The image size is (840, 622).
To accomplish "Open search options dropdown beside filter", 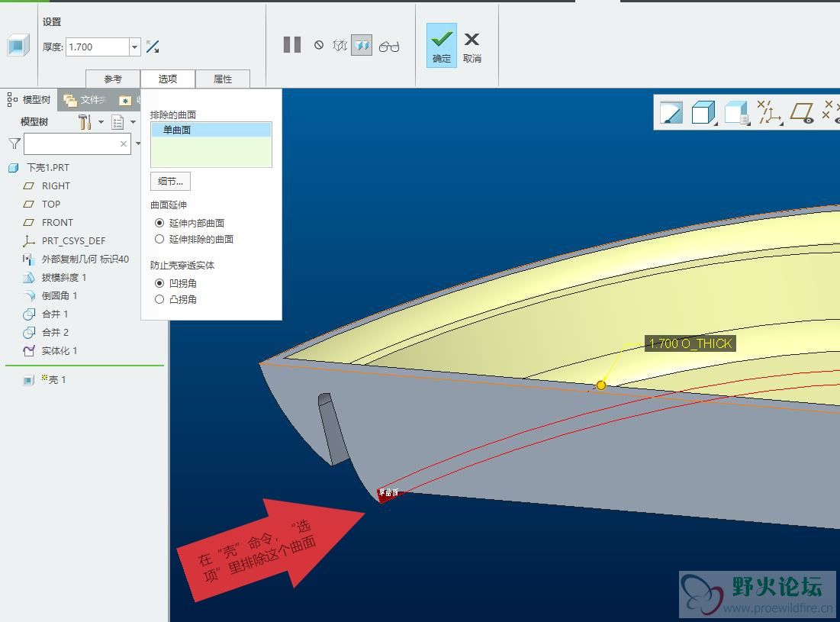I will [x=138, y=143].
